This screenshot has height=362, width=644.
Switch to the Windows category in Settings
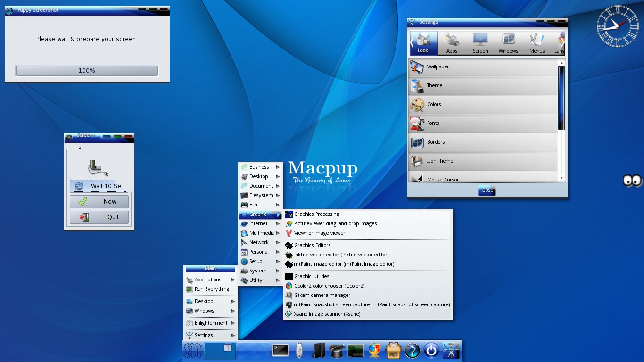tap(508, 43)
